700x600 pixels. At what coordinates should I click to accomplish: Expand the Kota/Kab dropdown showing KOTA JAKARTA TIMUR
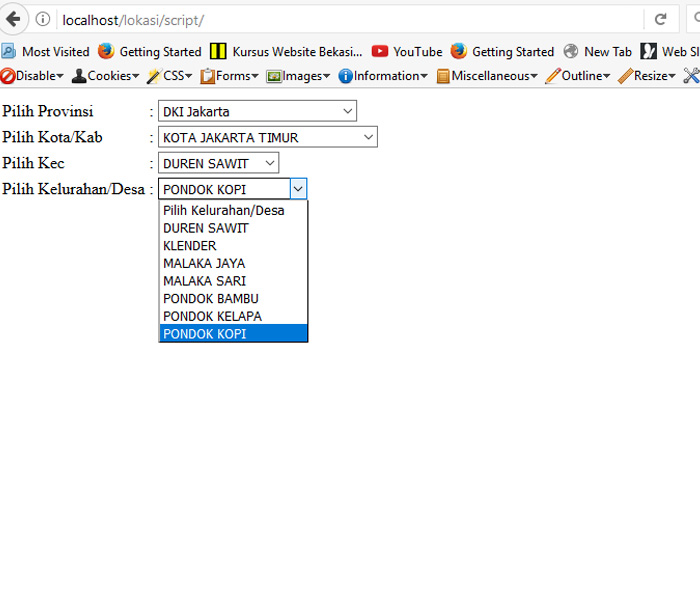(x=267, y=137)
